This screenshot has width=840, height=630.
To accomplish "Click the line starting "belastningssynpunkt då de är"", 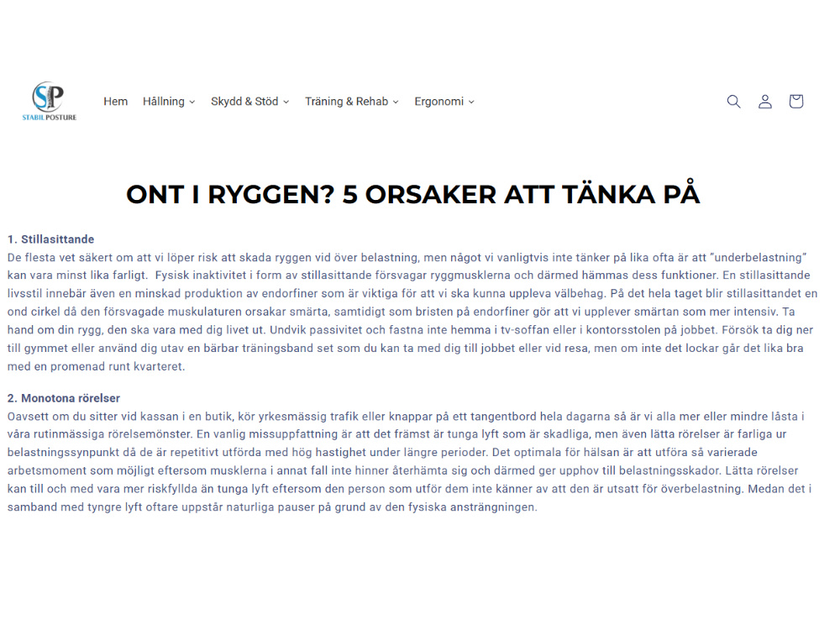I will click(382, 452).
